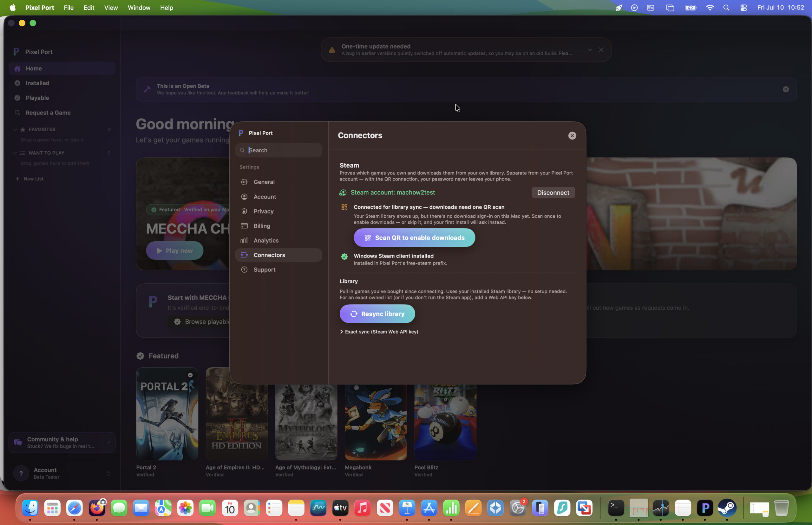Screen dimensions: 812x525
Task: Go to Home in main sidebar
Action: pos(62,69)
